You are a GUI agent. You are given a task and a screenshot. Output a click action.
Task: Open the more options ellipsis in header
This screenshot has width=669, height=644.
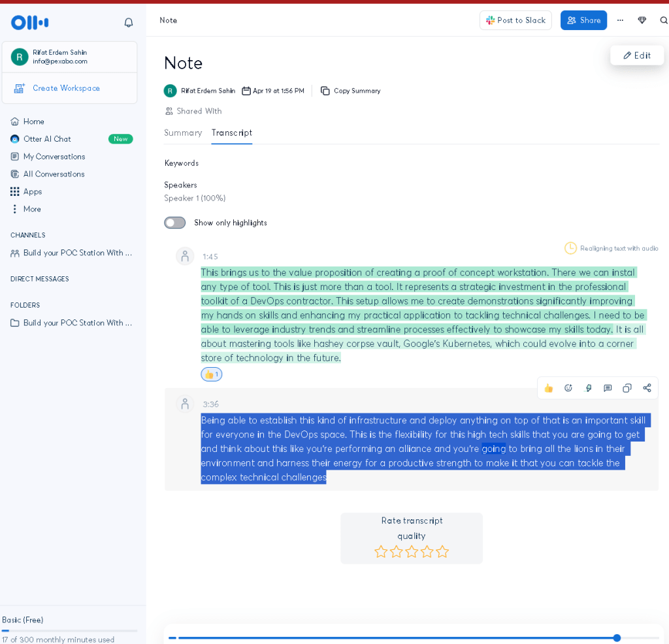pos(621,20)
